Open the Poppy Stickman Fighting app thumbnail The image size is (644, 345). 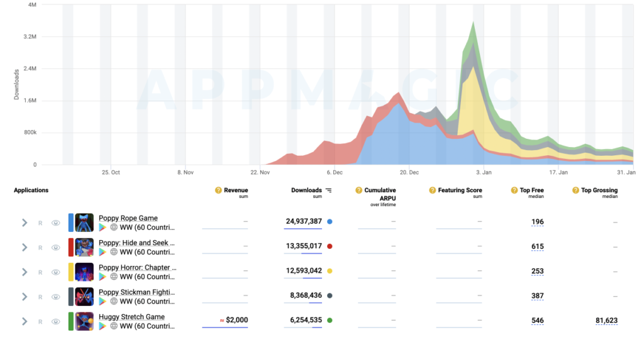(x=84, y=297)
